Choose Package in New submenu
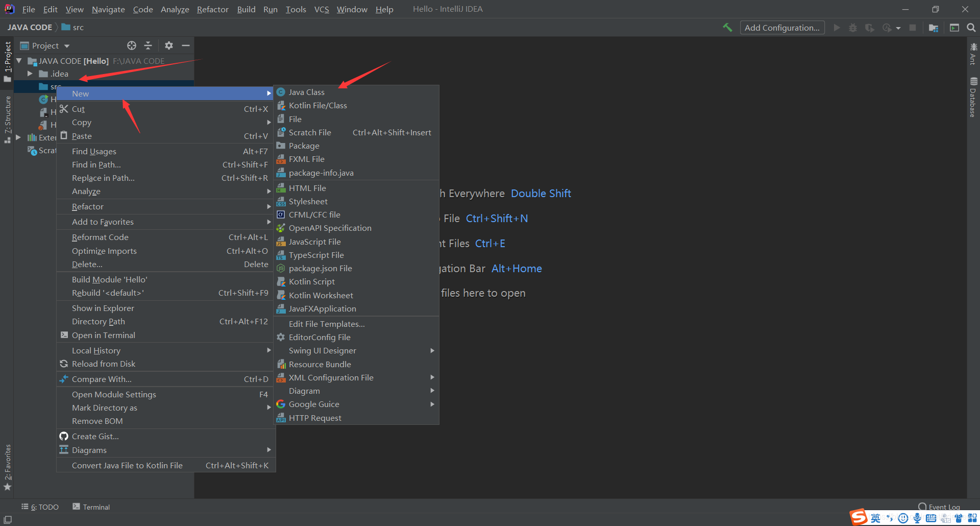This screenshot has width=980, height=526. pyautogui.click(x=356, y=146)
